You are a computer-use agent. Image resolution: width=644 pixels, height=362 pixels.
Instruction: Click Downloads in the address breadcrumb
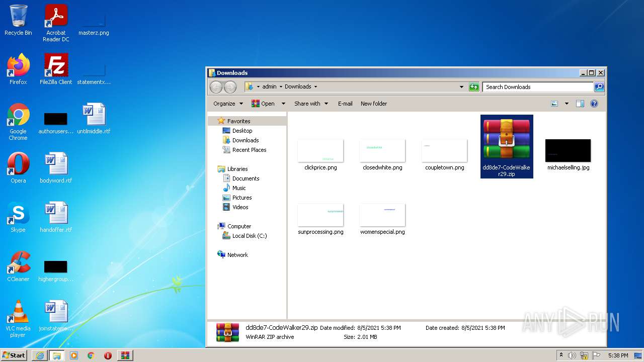298,87
